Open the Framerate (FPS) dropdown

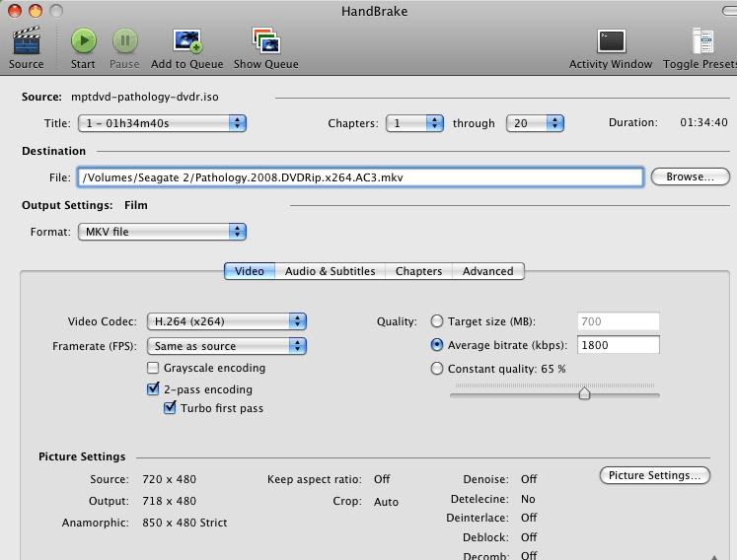click(227, 346)
